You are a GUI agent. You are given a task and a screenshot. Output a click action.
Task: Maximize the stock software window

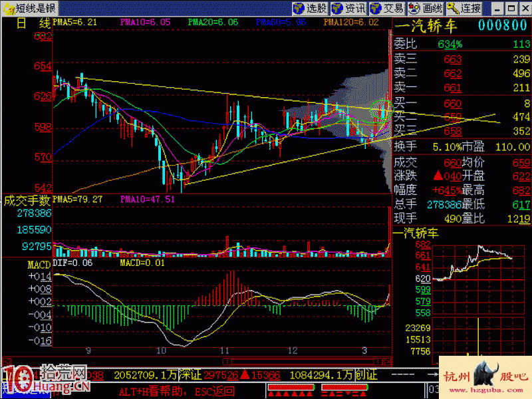(x=511, y=8)
